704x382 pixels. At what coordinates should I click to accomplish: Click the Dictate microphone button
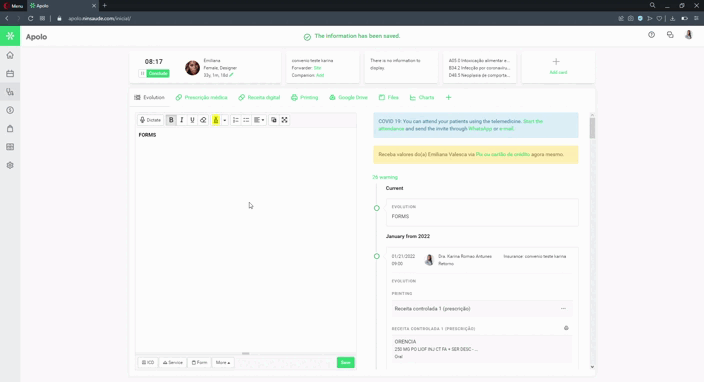[x=150, y=120]
